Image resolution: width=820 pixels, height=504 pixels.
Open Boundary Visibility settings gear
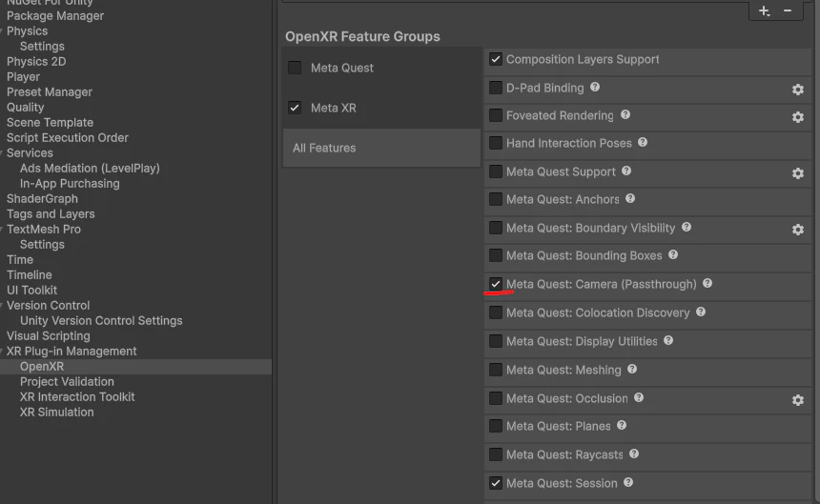[x=797, y=230]
